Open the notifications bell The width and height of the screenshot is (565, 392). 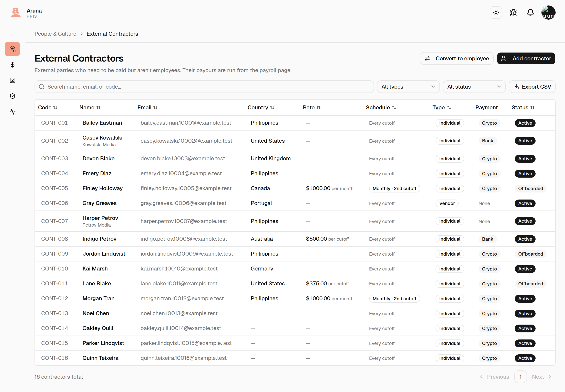(x=530, y=13)
